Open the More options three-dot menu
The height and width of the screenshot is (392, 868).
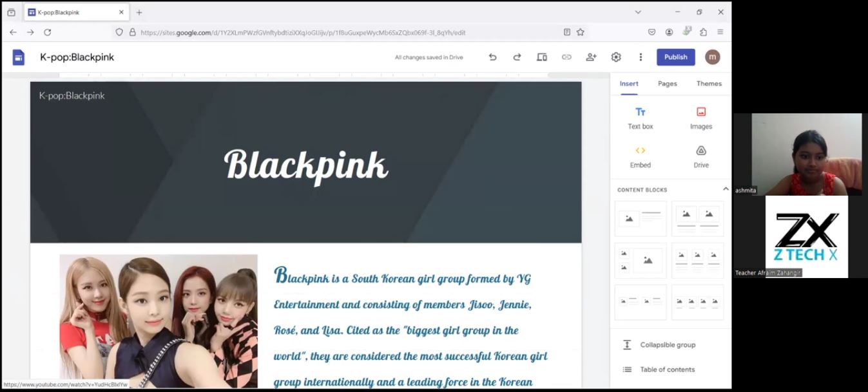tap(641, 57)
